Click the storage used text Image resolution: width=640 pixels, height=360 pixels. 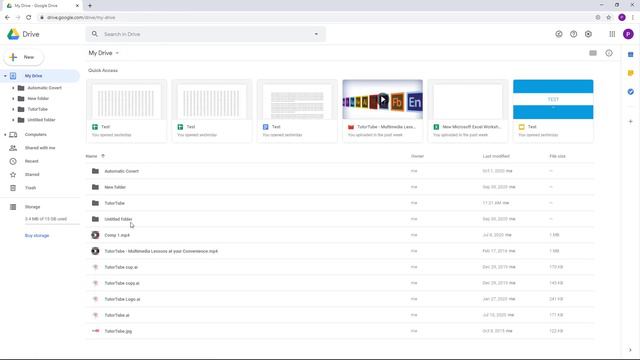(46, 219)
